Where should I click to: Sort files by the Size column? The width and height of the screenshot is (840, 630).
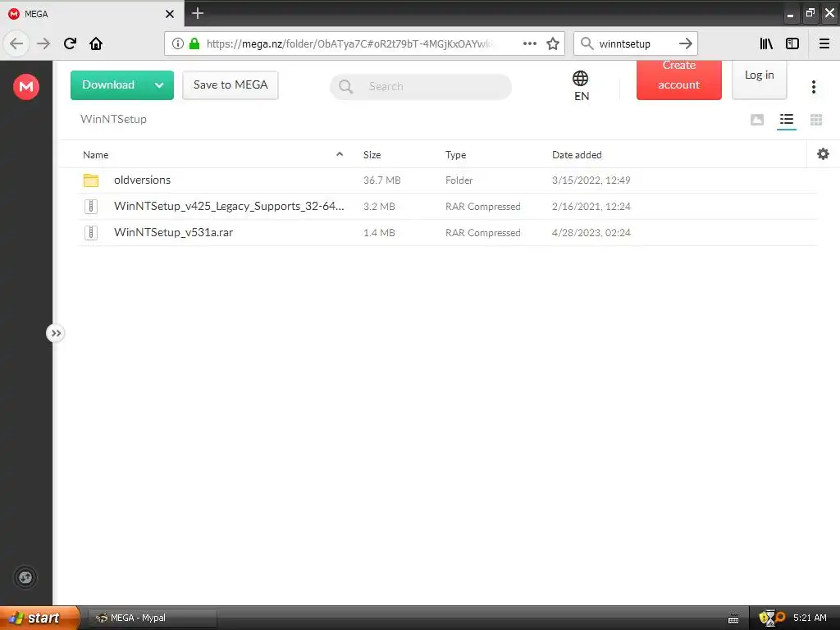pos(372,155)
